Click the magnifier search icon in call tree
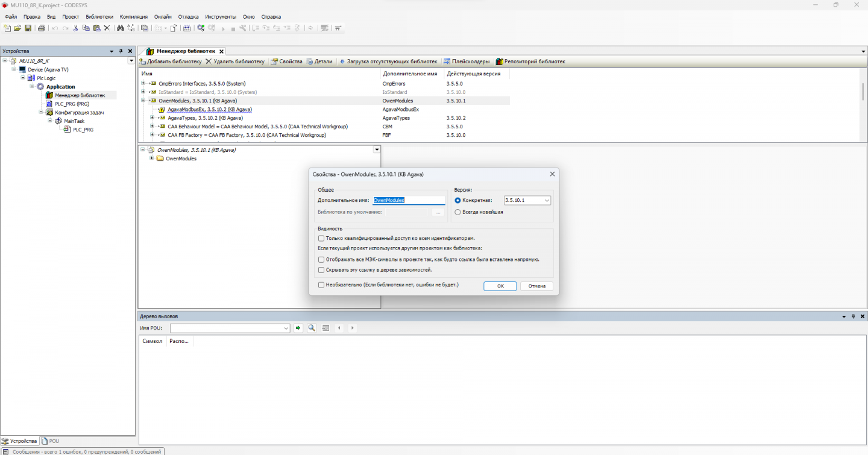 click(x=312, y=328)
